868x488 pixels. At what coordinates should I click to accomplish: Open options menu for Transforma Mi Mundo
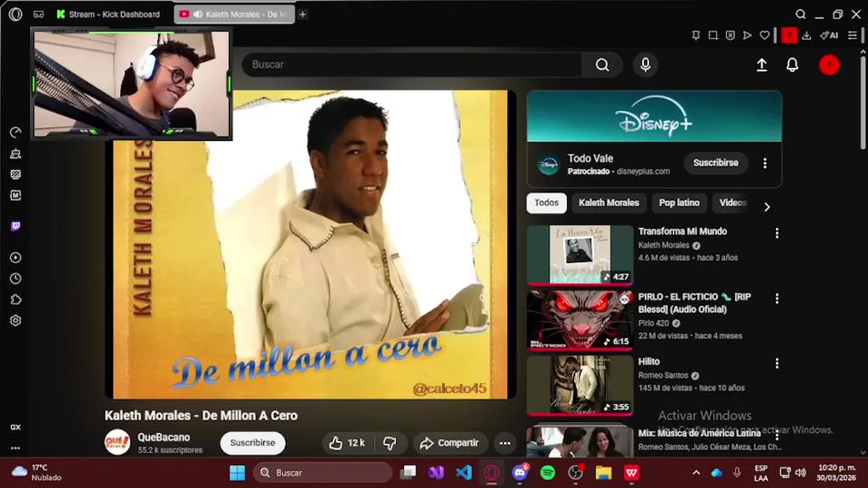tap(777, 233)
